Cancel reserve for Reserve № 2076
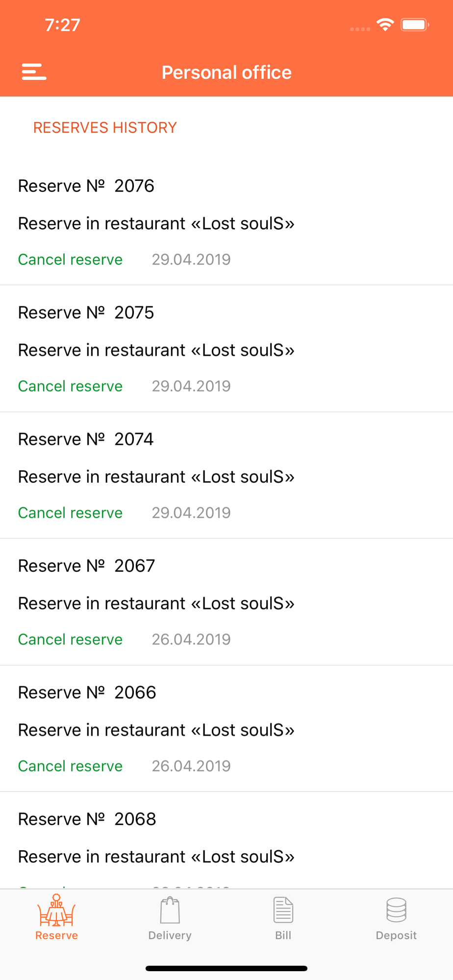Screen dimensions: 453x980 click(x=70, y=259)
